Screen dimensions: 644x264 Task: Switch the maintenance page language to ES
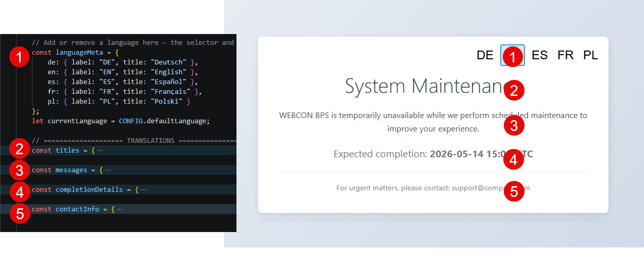coord(540,55)
